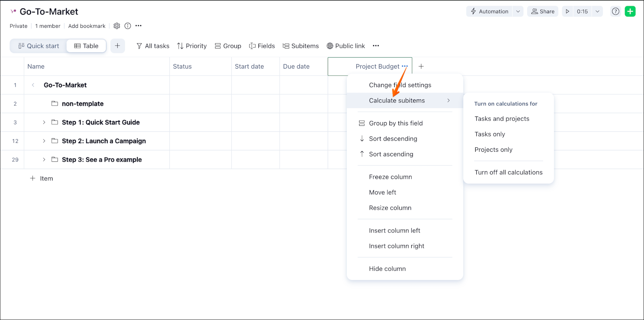The height and width of the screenshot is (320, 644).
Task: Click the project settings gear icon
Action: point(117,26)
